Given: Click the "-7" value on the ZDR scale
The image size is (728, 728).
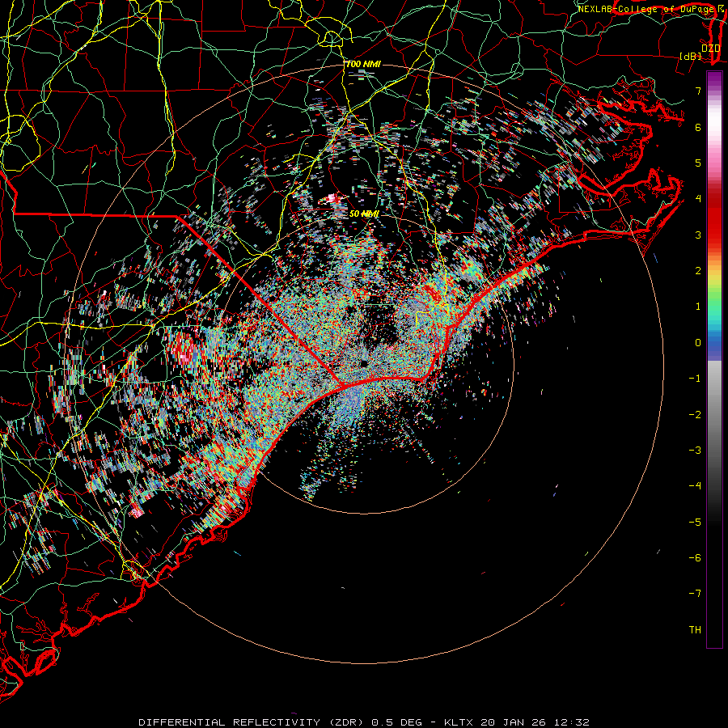Looking at the screenshot, I should point(695,594).
